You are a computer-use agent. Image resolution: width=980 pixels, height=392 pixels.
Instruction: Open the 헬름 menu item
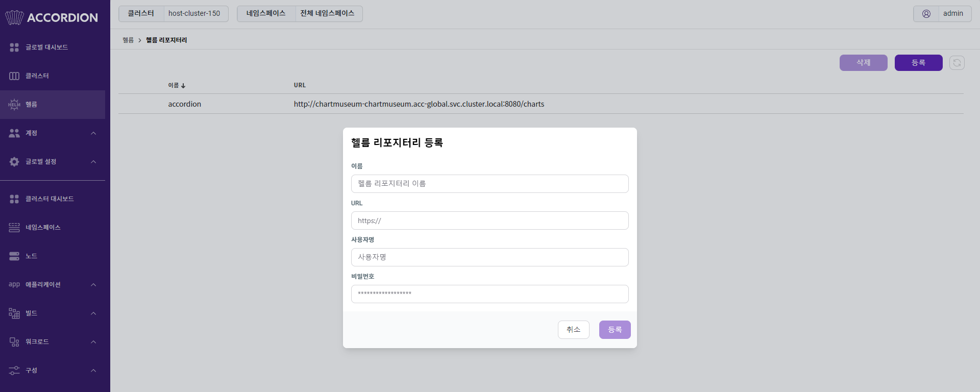point(53,105)
